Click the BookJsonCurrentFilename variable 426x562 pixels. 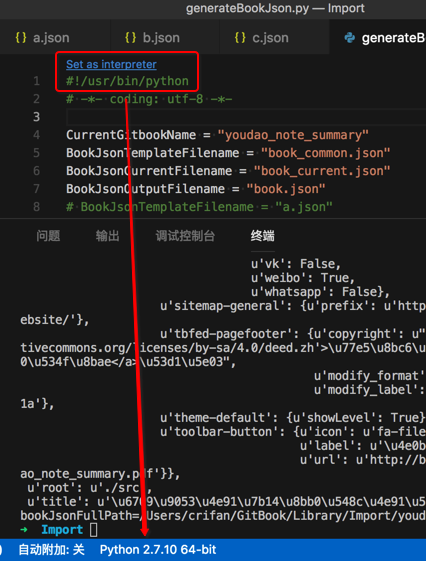pyautogui.click(x=149, y=171)
